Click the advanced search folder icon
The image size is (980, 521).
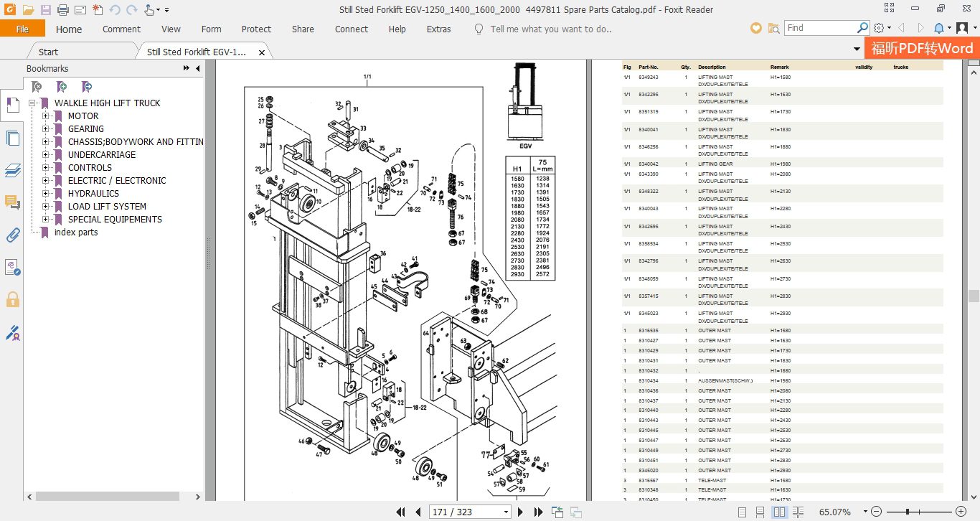(x=773, y=28)
